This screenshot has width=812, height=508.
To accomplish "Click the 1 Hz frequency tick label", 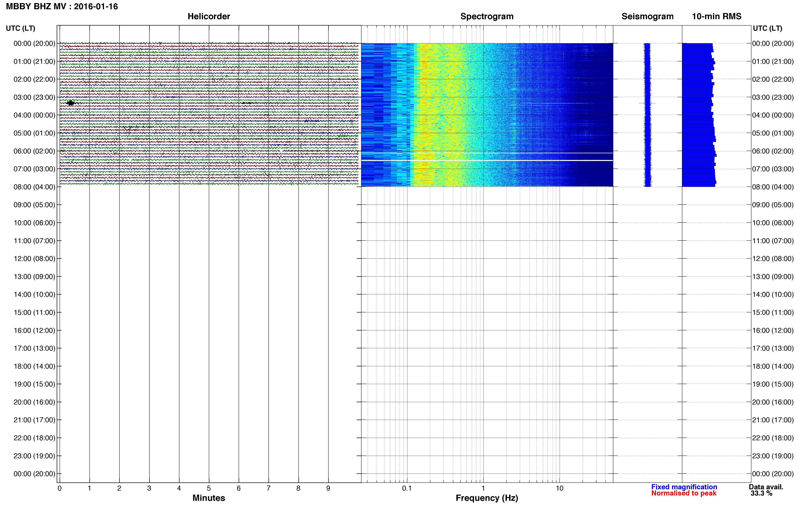I will pos(483,488).
